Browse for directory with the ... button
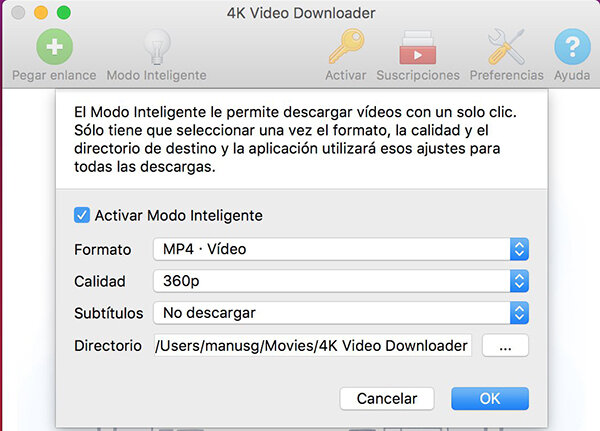 [505, 346]
